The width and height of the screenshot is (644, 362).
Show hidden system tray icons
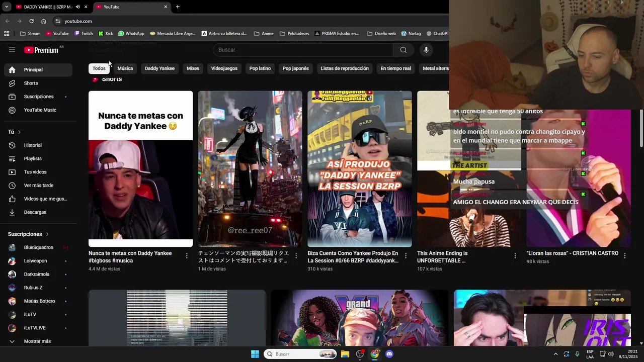coord(555,354)
